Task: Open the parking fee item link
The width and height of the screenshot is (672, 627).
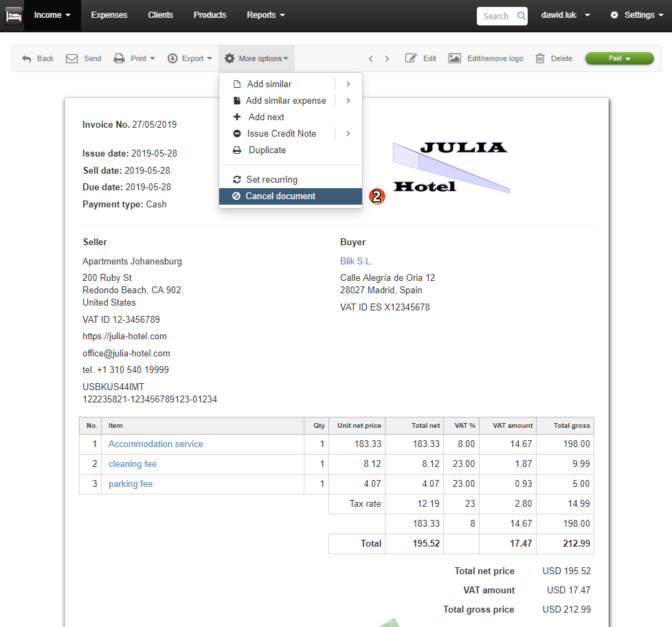Action: pyautogui.click(x=131, y=484)
